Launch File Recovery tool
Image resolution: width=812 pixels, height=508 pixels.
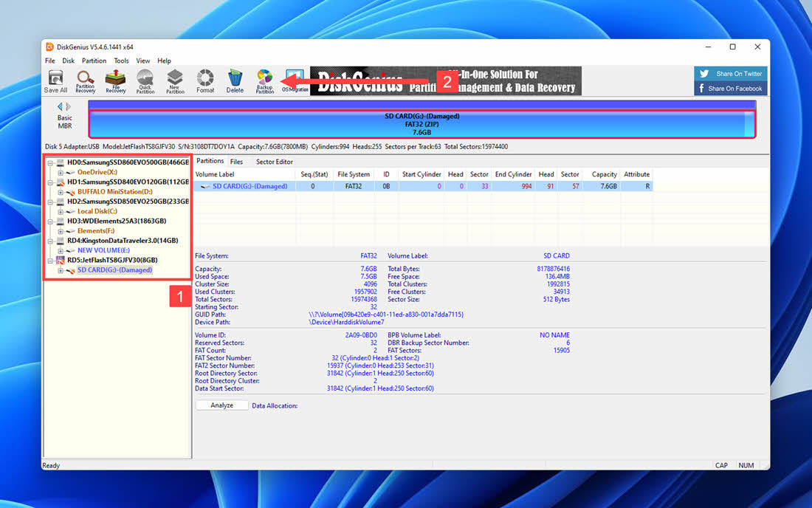coord(115,81)
